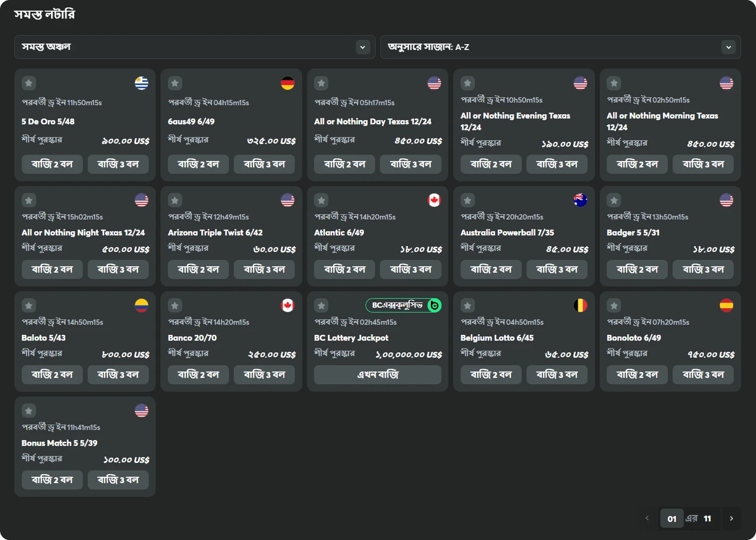Click the Uruguay flag on 5 De Oro card

[x=141, y=83]
